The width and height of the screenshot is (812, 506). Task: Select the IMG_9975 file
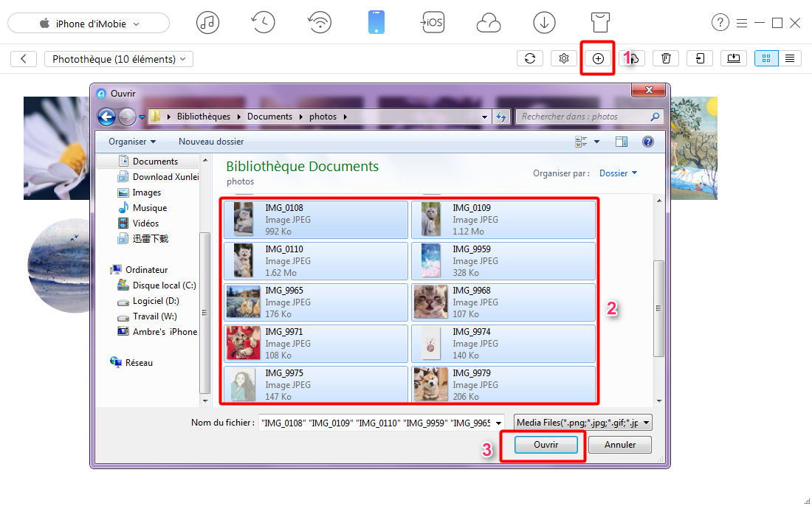pos(316,384)
